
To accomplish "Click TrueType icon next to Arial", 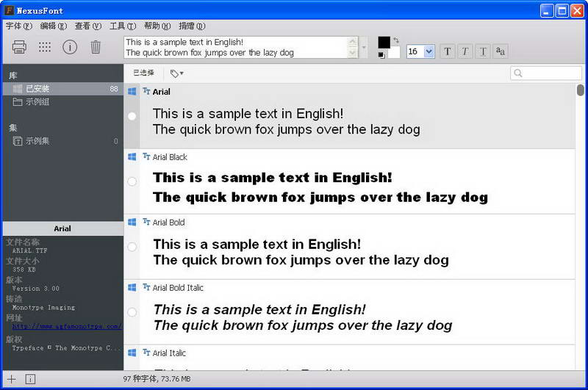I will [146, 91].
